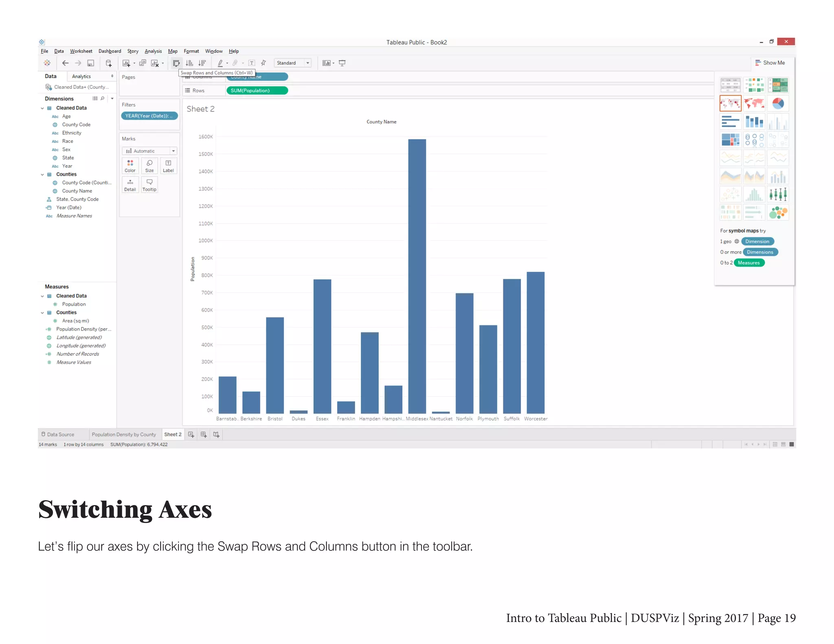The image size is (834, 644).
Task: Select the horizontal bars chart in Show Me
Action: click(730, 122)
